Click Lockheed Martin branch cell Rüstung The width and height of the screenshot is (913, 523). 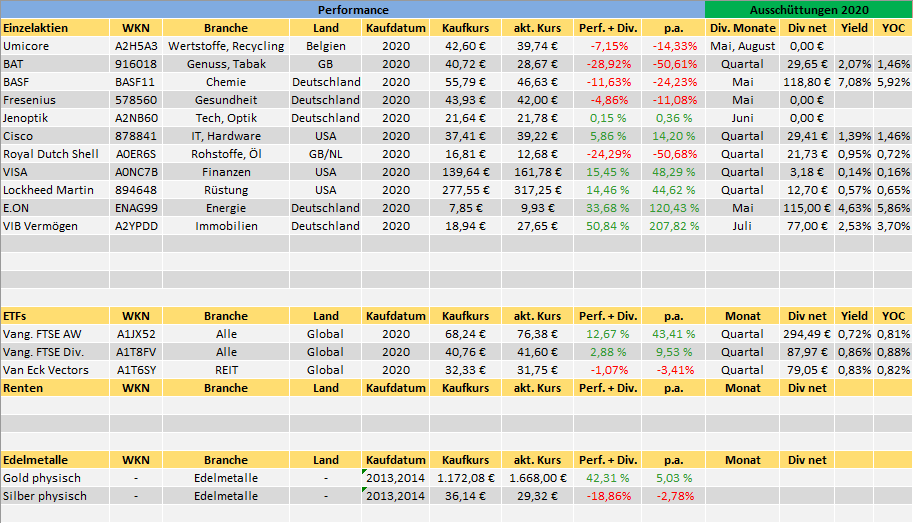[x=226, y=190]
